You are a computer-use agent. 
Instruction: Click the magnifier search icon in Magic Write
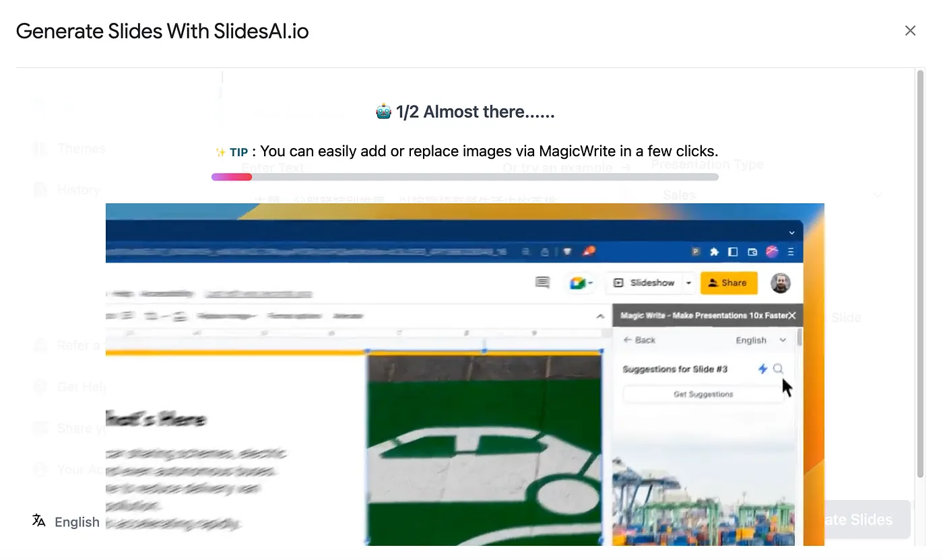tap(778, 369)
